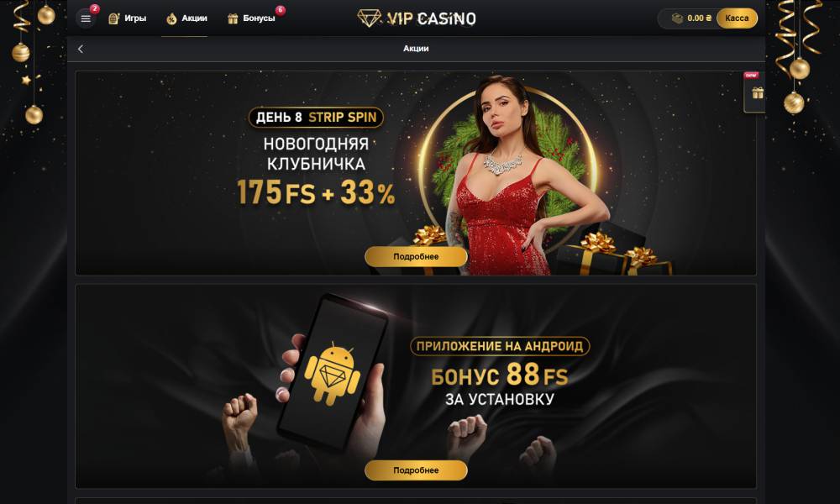
Task: Click the Игры slot machine icon
Action: (113, 18)
